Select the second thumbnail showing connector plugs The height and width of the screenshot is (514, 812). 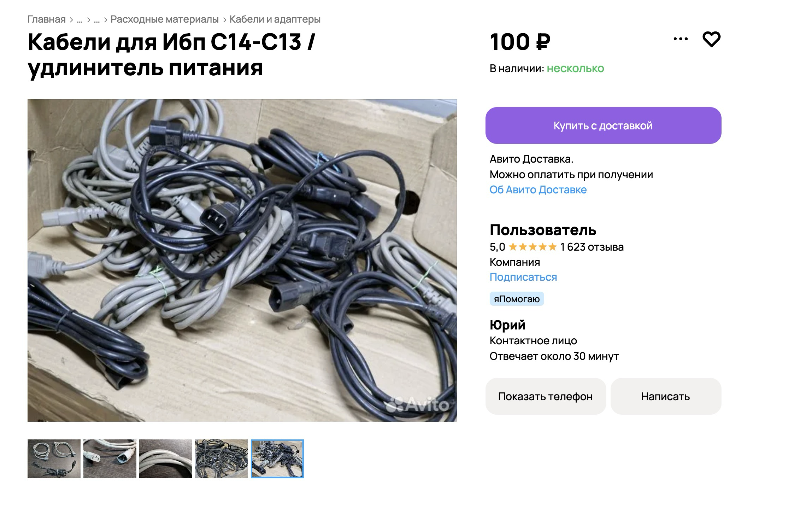tap(110, 459)
